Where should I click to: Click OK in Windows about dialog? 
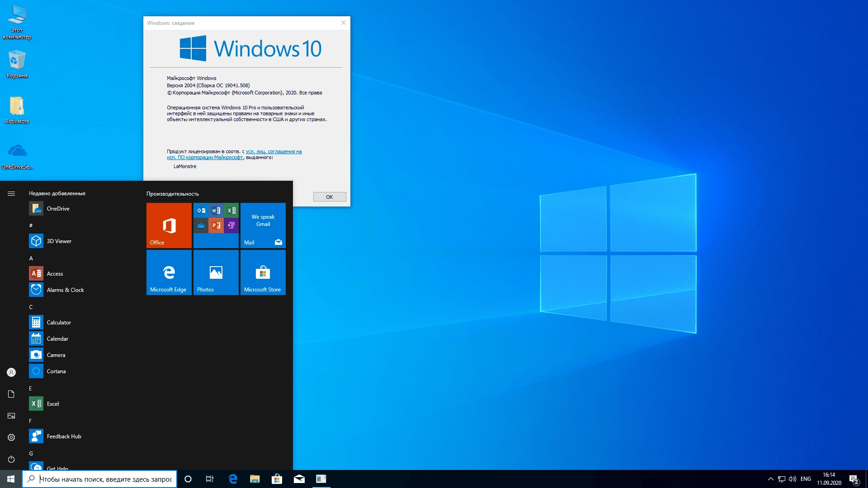tap(330, 197)
